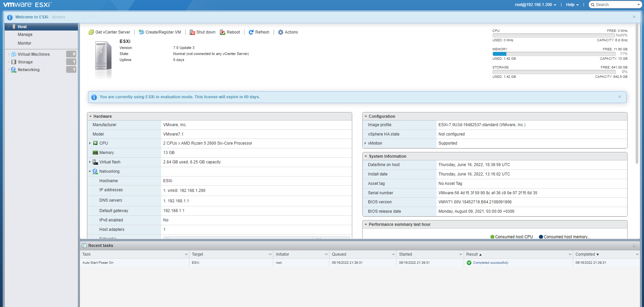Click the BIOS version value
The height and width of the screenshot is (307, 644).
tap(475, 202)
